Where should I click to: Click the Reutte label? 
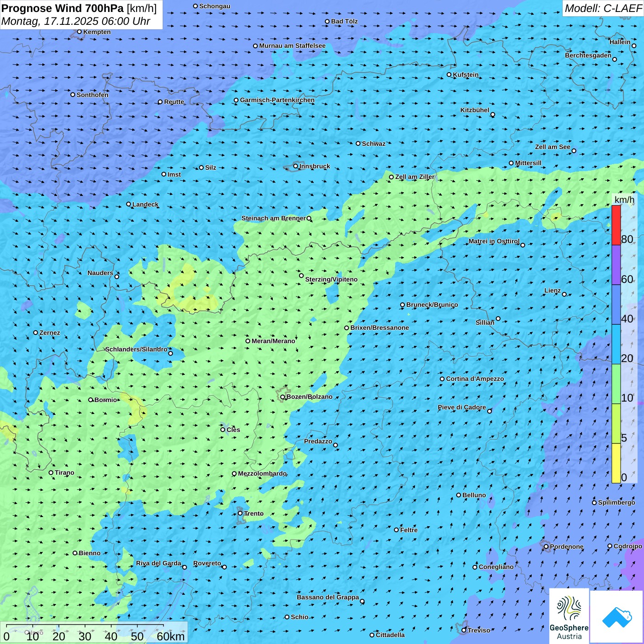(x=174, y=102)
